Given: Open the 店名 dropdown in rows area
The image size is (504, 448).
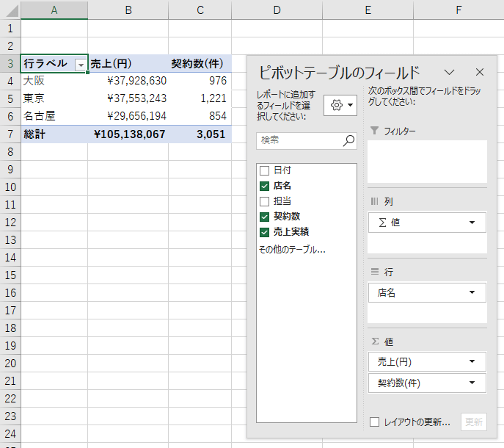Looking at the screenshot, I should click(x=471, y=293).
